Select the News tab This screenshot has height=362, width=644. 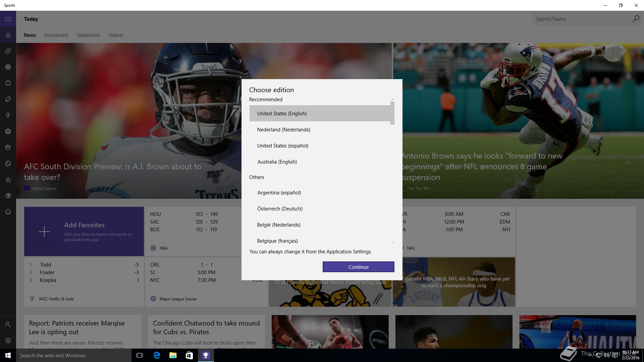[x=30, y=35]
